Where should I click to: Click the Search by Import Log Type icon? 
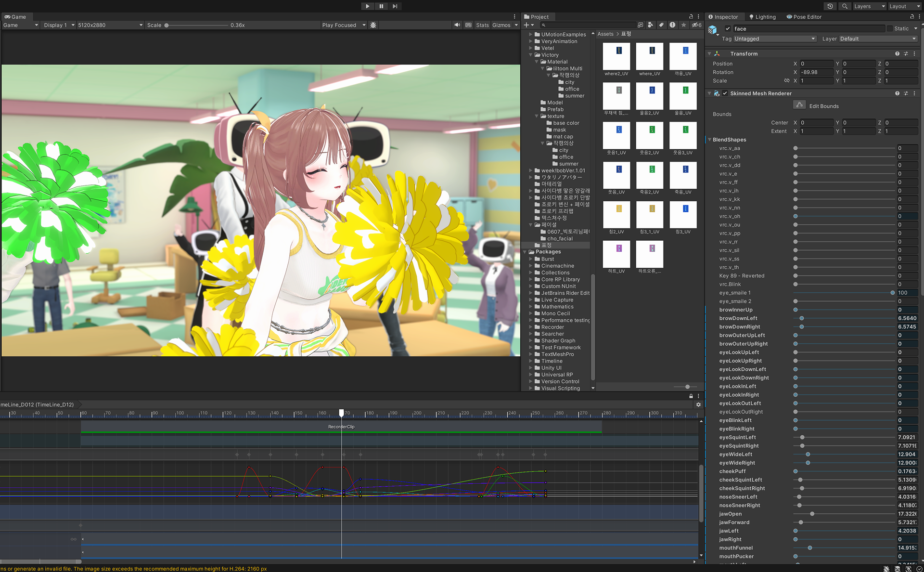tap(672, 25)
